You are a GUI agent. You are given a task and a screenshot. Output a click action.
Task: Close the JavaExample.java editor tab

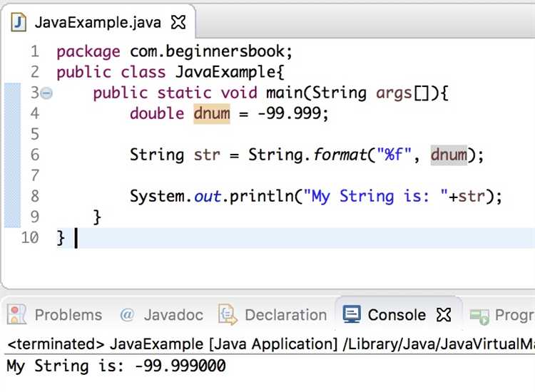[x=178, y=22]
